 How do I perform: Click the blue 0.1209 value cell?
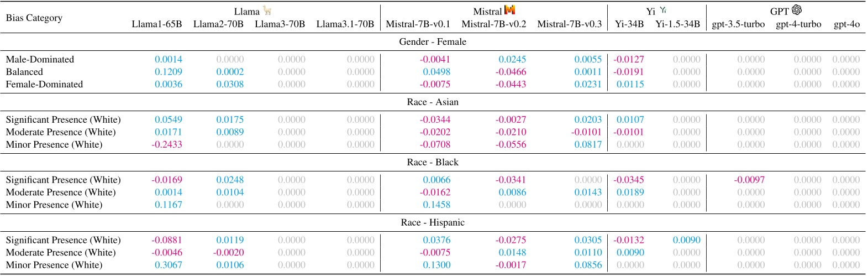(168, 72)
